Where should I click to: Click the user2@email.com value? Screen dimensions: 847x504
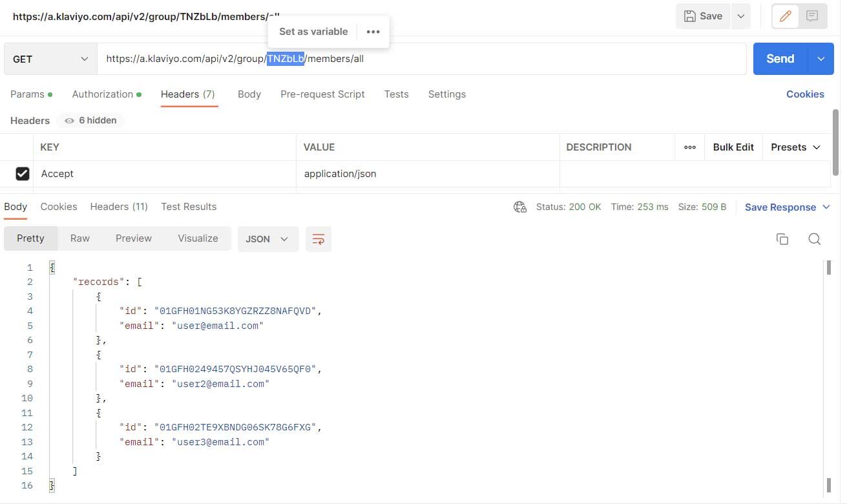pyautogui.click(x=220, y=384)
